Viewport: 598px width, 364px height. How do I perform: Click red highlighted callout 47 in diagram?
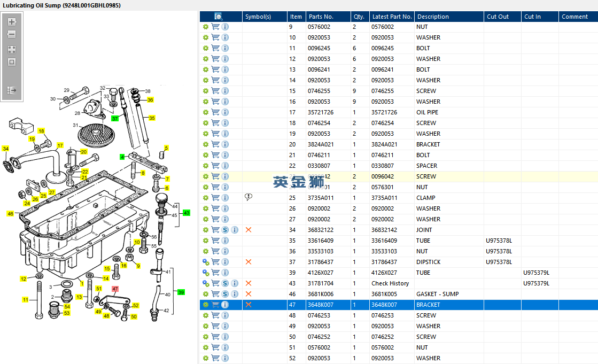pos(115,289)
